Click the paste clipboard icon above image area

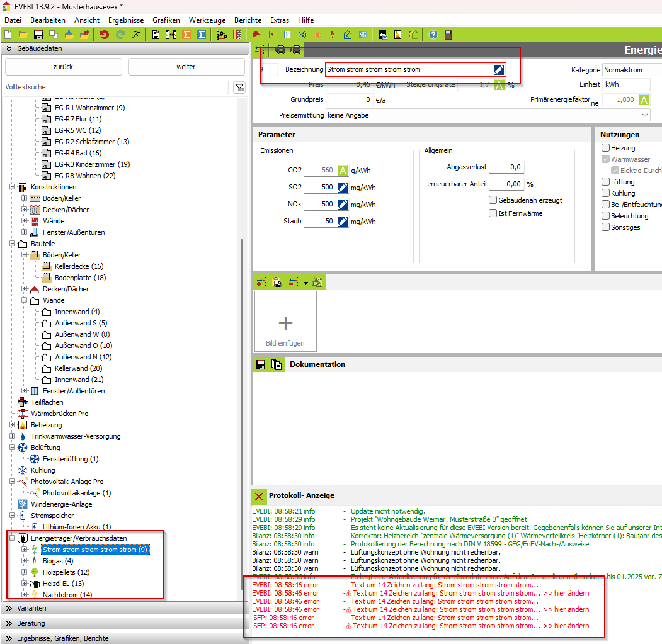point(277,283)
